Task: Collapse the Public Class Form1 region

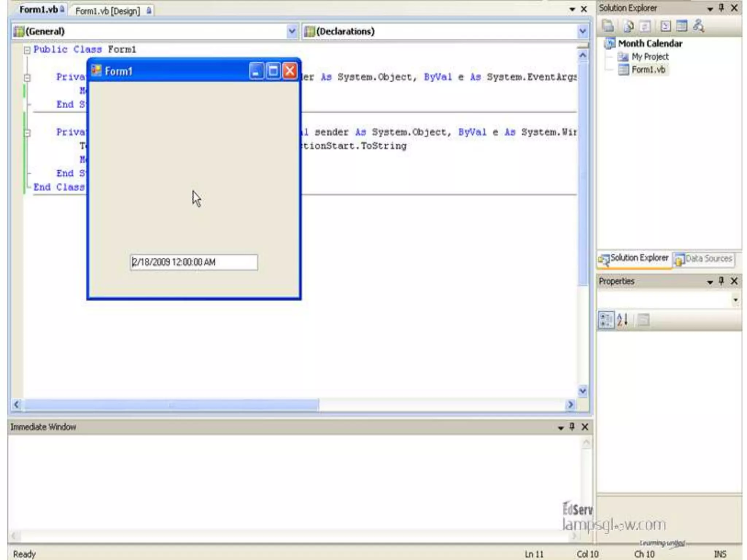Action: pos(27,50)
